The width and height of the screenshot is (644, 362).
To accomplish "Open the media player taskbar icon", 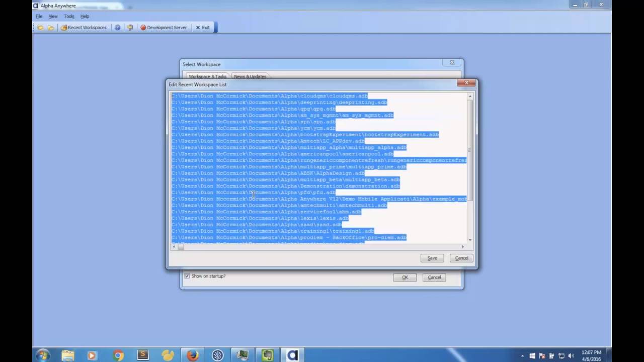I will click(92, 355).
